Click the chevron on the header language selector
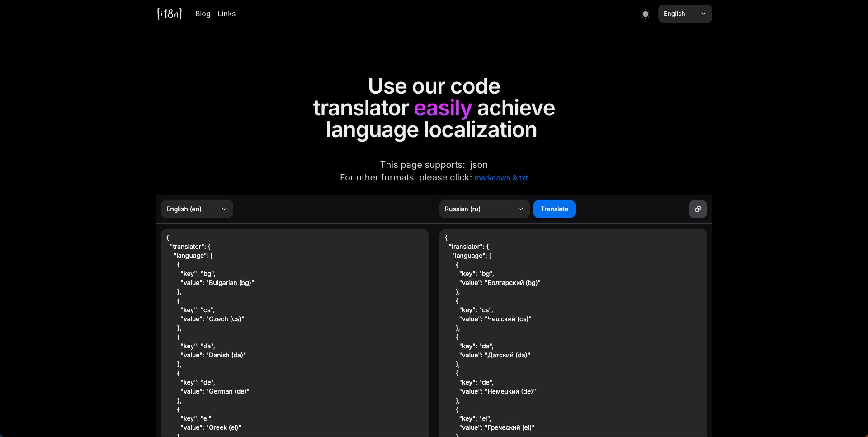The height and width of the screenshot is (437, 868). 703,14
